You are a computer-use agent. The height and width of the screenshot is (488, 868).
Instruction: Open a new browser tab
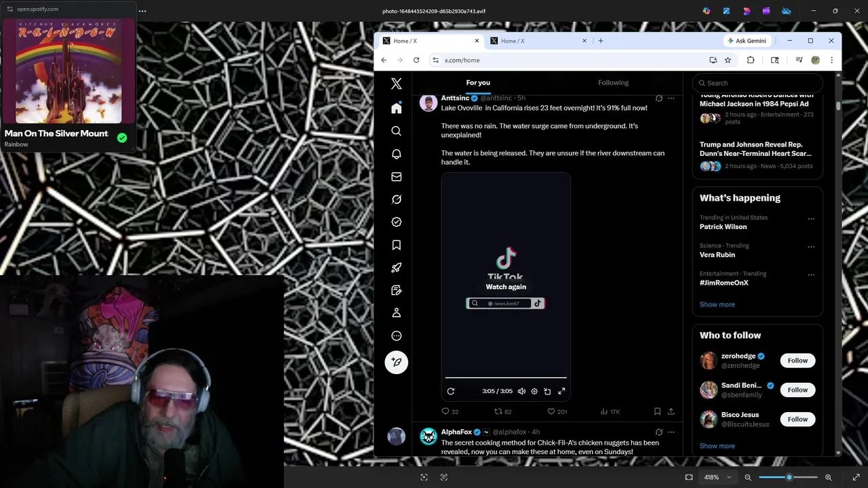pos(600,41)
